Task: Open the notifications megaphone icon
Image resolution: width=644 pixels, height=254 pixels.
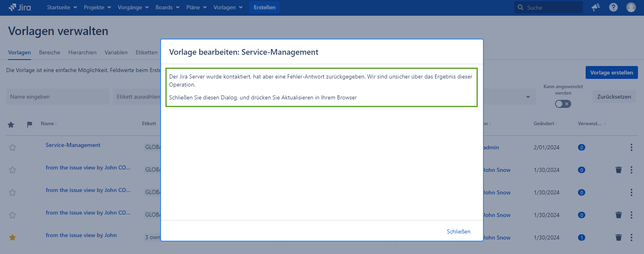Action: point(596,7)
